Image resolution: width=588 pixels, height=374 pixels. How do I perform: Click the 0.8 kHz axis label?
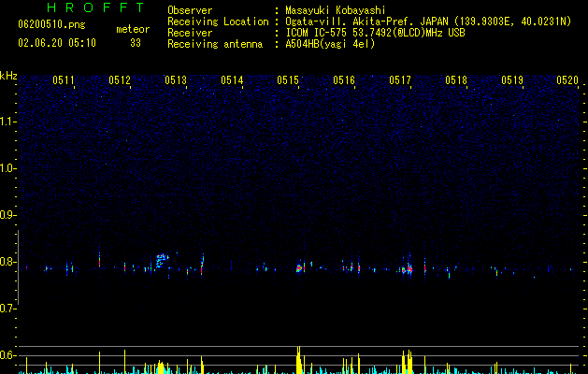(8, 262)
